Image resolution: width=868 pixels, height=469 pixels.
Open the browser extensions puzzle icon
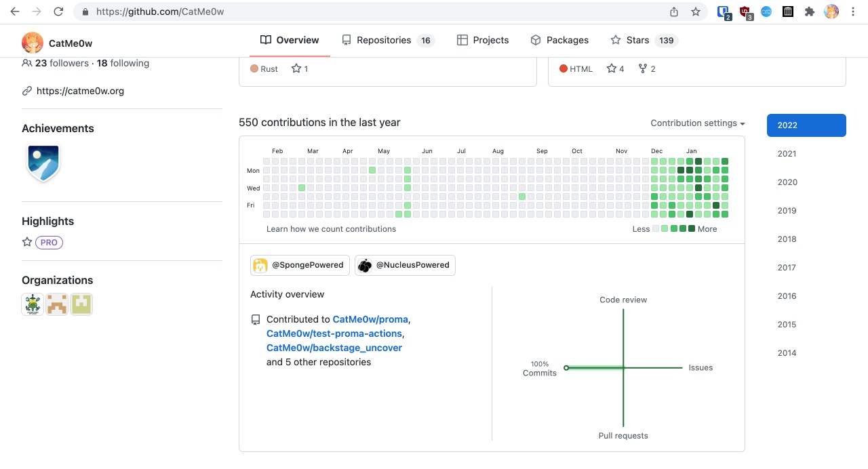(809, 12)
